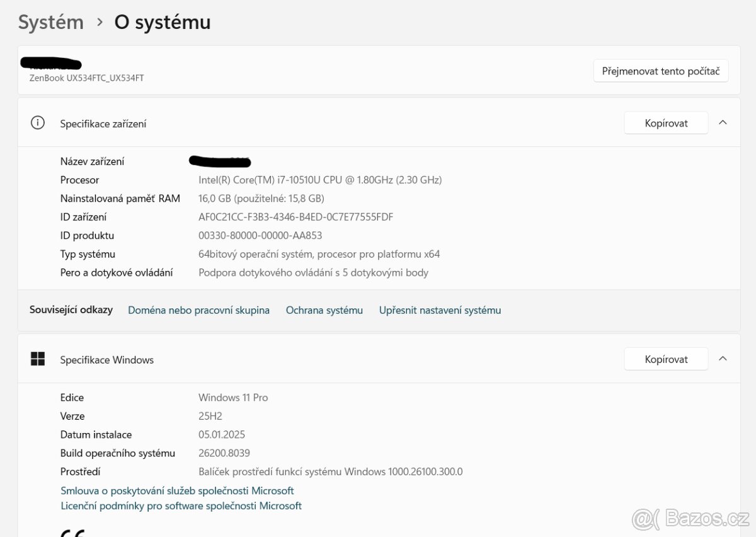Collapse the Specifikace zařízení section chevron
Image resolution: width=756 pixels, height=537 pixels.
pos(723,122)
